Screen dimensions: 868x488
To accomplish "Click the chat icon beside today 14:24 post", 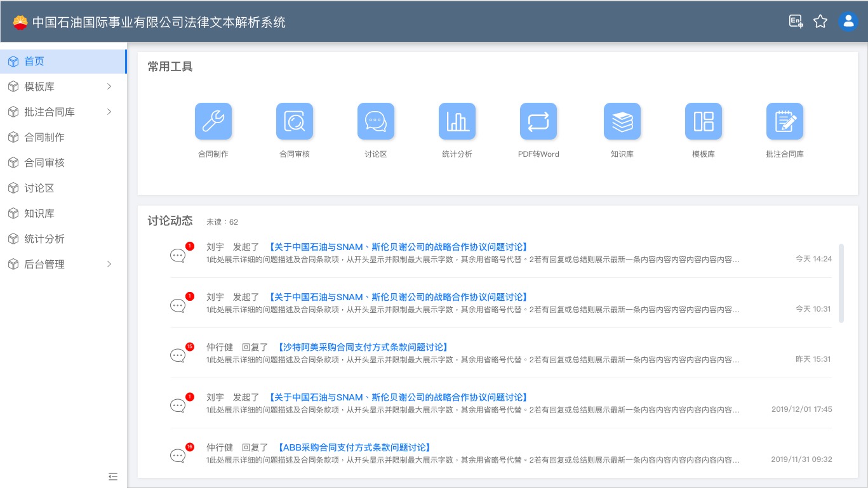I will pos(178,256).
